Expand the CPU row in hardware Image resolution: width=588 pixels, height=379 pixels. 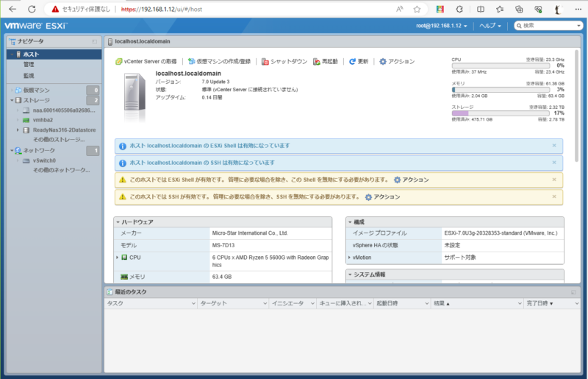[118, 258]
